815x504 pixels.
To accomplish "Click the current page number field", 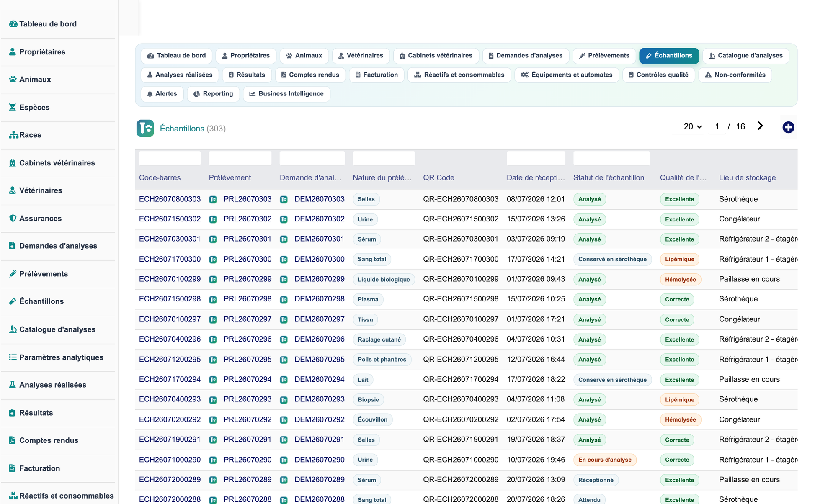I will click(717, 126).
